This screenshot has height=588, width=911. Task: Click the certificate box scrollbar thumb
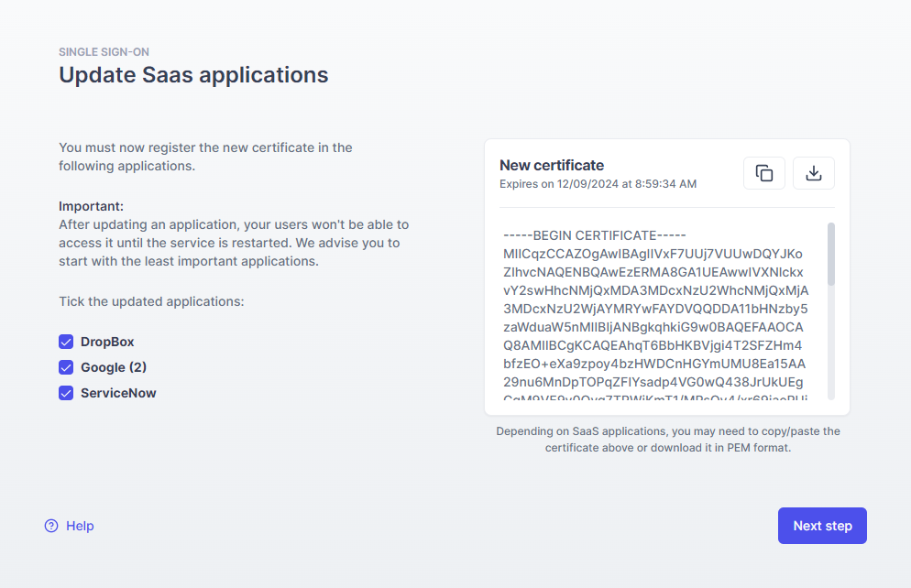coord(831,254)
